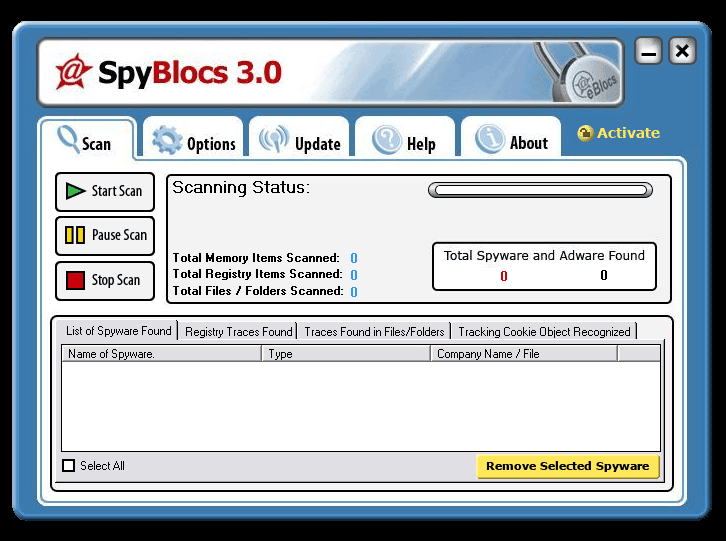Tick the Select All checkbox
Image resolution: width=726 pixels, height=541 pixels.
[x=69, y=466]
